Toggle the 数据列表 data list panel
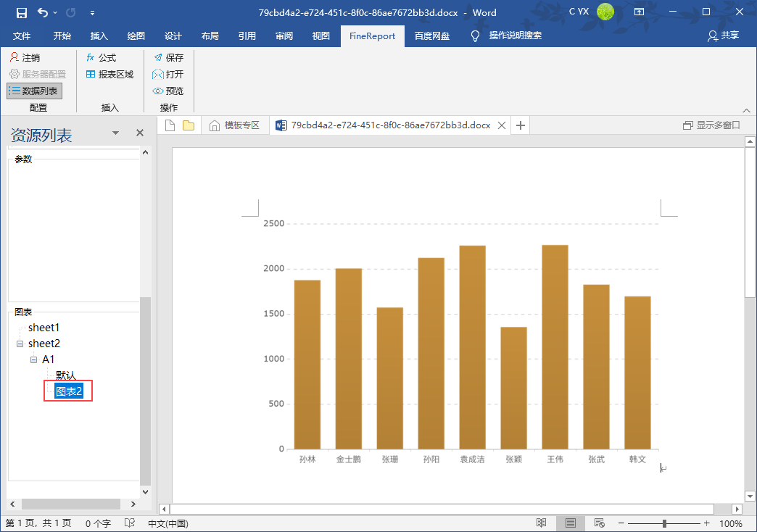 coord(34,91)
